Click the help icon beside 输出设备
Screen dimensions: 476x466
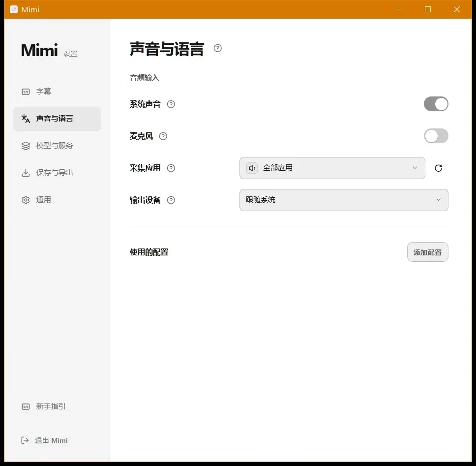[x=171, y=200]
